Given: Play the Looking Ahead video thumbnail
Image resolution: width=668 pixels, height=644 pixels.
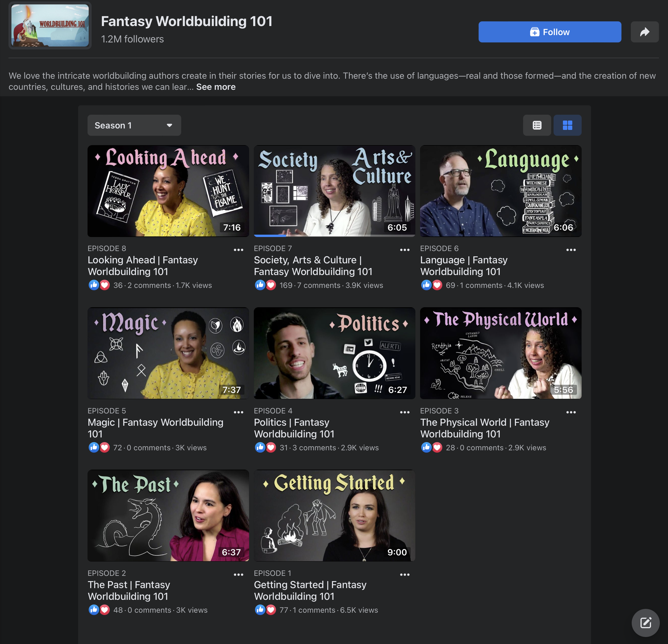Looking at the screenshot, I should click(168, 191).
